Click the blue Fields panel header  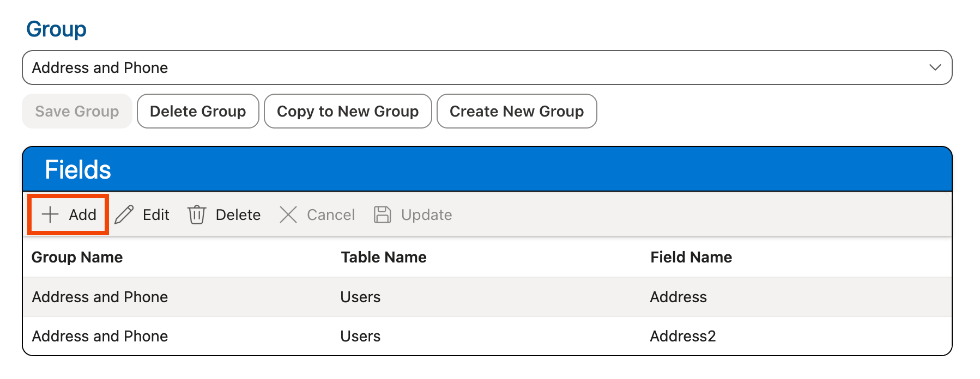point(487,169)
